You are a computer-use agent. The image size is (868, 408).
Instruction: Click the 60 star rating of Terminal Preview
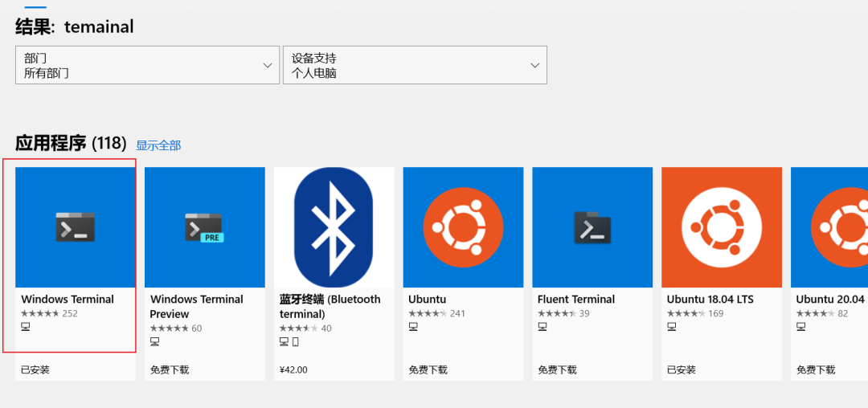point(176,328)
